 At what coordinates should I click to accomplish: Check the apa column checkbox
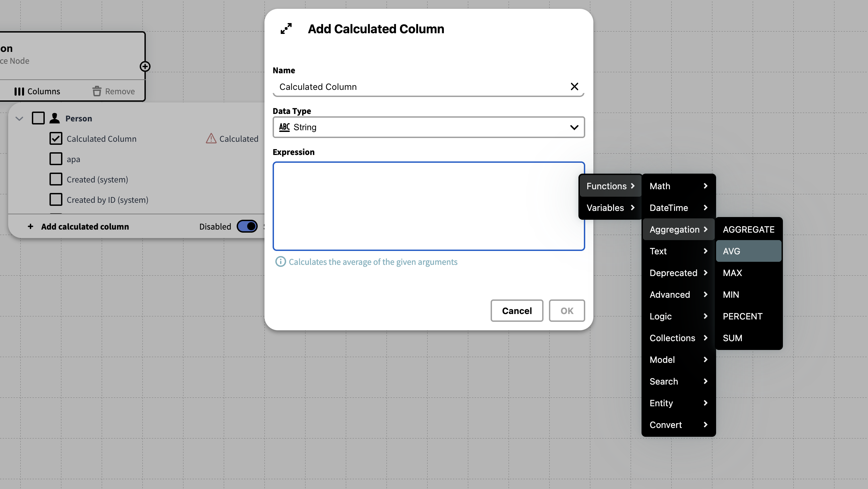56,159
